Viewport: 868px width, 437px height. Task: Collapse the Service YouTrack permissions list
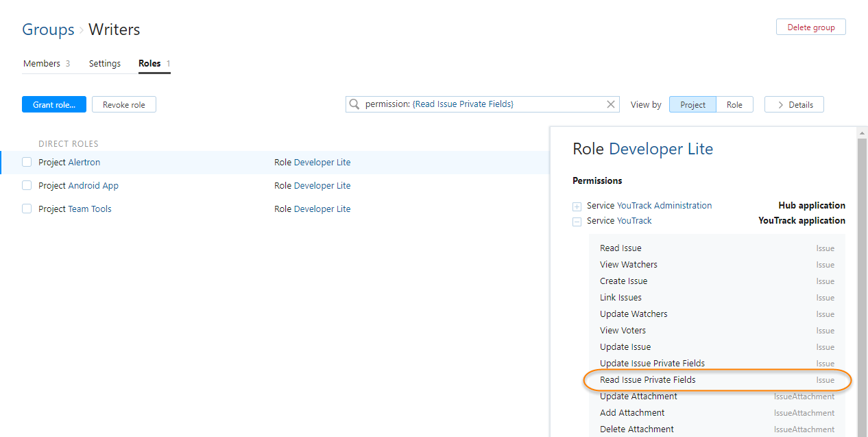click(577, 221)
